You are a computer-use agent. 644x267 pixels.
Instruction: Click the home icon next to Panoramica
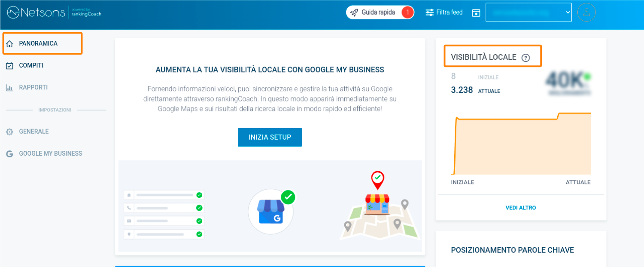pyautogui.click(x=10, y=44)
